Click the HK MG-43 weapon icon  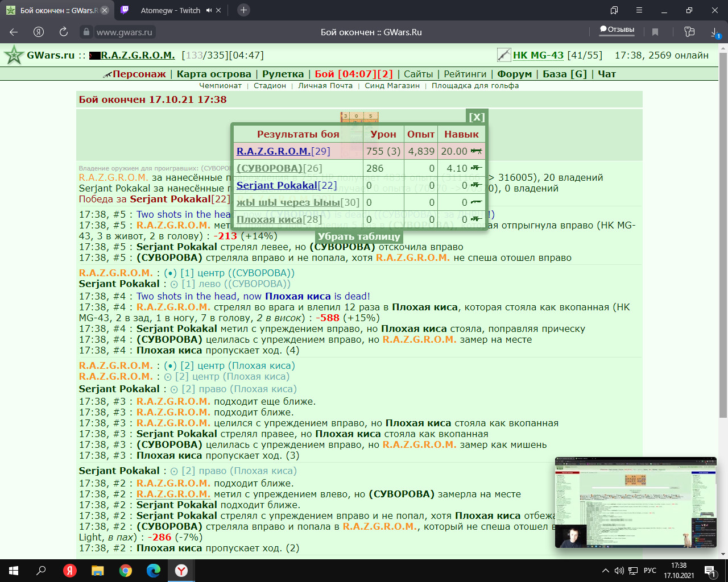[x=504, y=55]
